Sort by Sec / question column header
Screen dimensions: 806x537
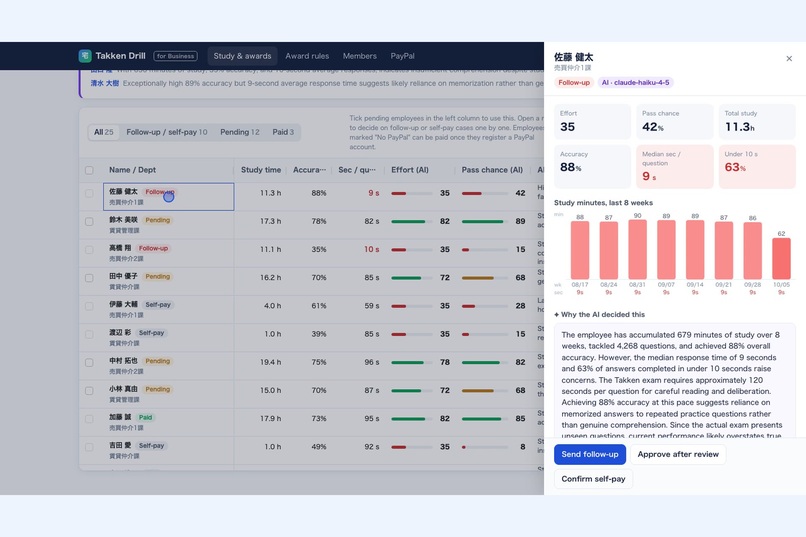(x=357, y=170)
